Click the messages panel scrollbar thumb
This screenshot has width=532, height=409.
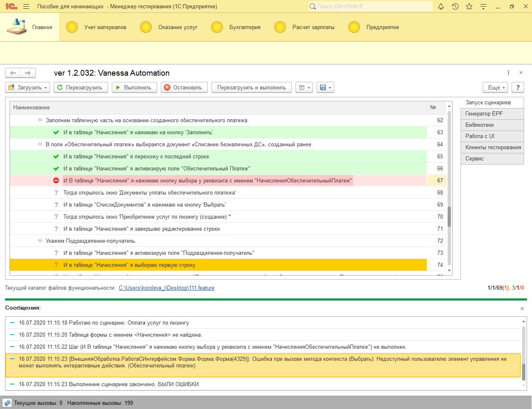point(524,372)
